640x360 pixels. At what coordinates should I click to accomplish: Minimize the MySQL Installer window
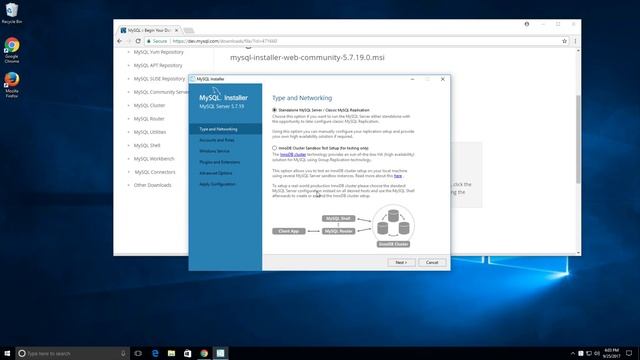pos(412,79)
